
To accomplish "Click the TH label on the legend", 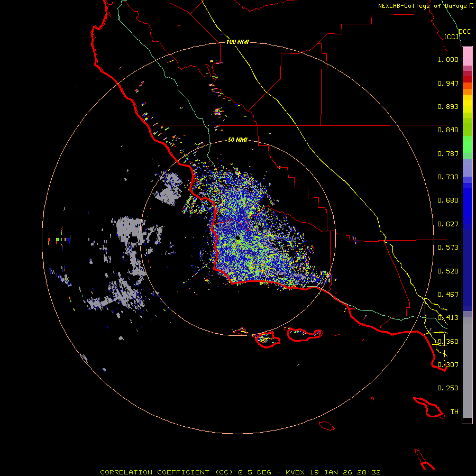I will [x=454, y=412].
